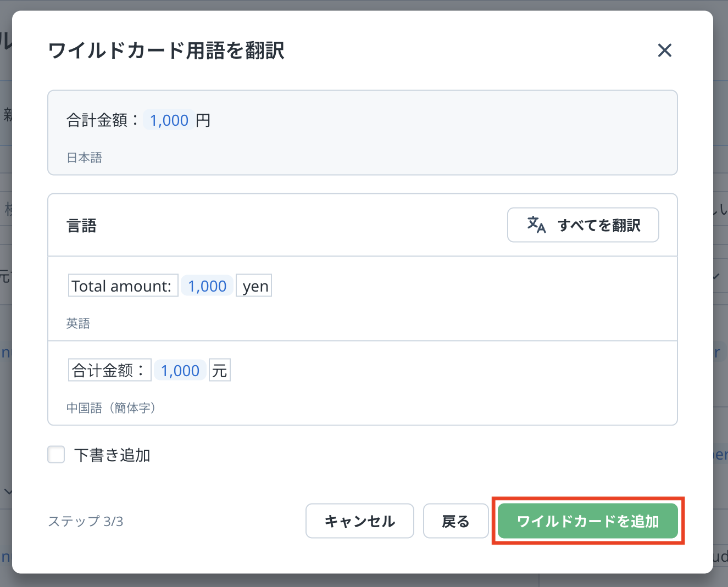Click the green ワイルドカードを追加 button
The image size is (728, 587).
click(587, 521)
